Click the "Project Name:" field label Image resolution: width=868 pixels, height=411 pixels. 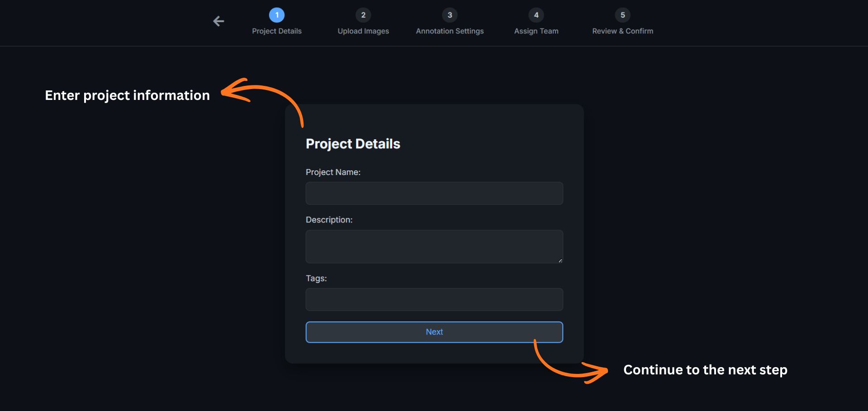click(333, 172)
